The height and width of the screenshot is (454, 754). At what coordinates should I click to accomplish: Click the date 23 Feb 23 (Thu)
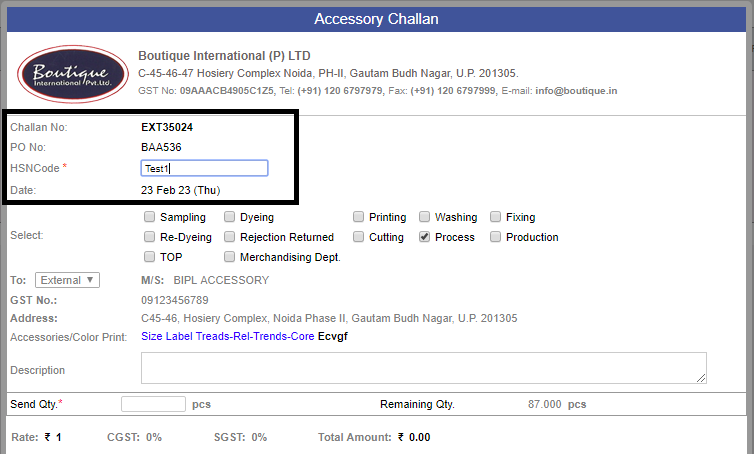180,190
